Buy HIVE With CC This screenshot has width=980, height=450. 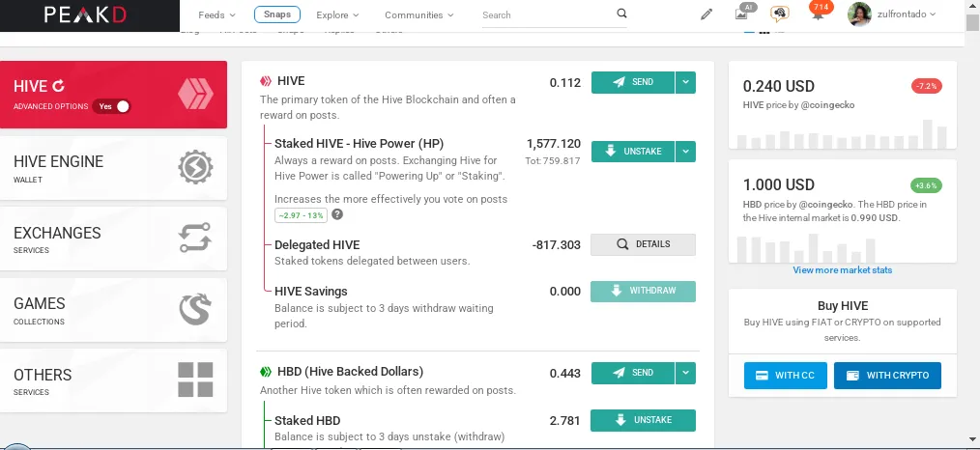click(x=785, y=375)
